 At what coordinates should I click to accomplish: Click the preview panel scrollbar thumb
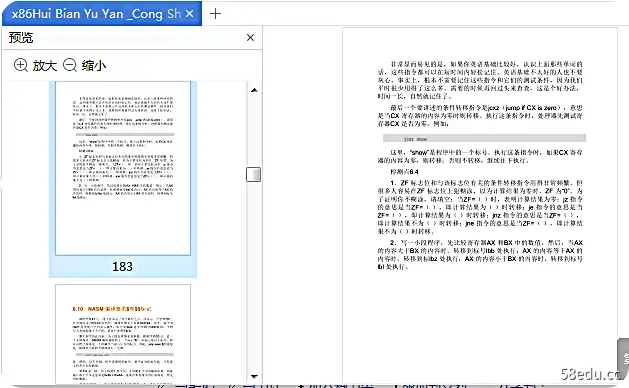click(x=254, y=175)
